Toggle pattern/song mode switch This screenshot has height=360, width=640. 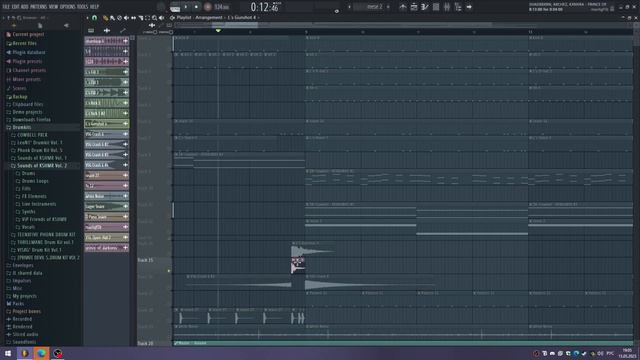[175, 8]
